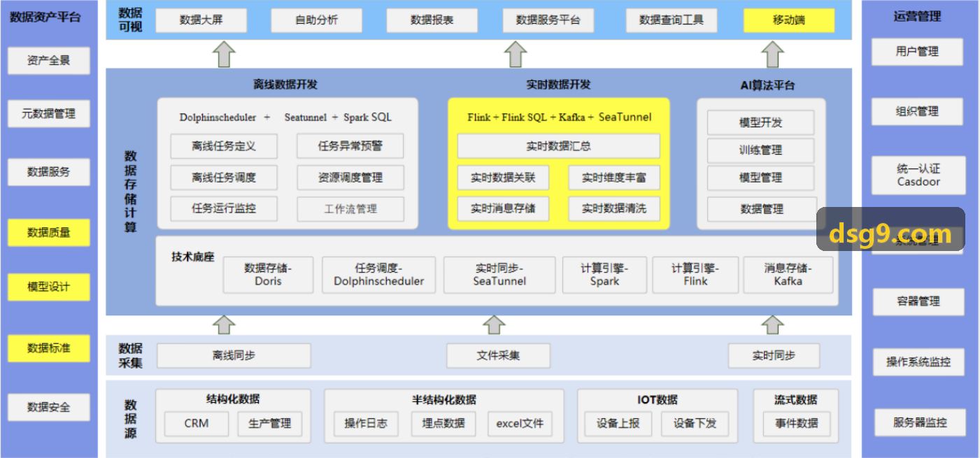Click the 数据存储-Doris box
980x458 pixels.
[269, 275]
